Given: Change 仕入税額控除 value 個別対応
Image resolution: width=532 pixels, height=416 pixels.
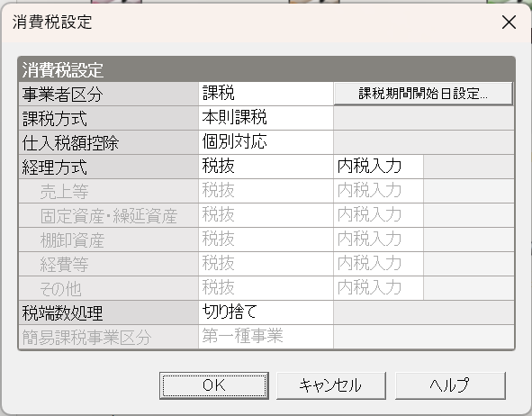Looking at the screenshot, I should [x=266, y=142].
